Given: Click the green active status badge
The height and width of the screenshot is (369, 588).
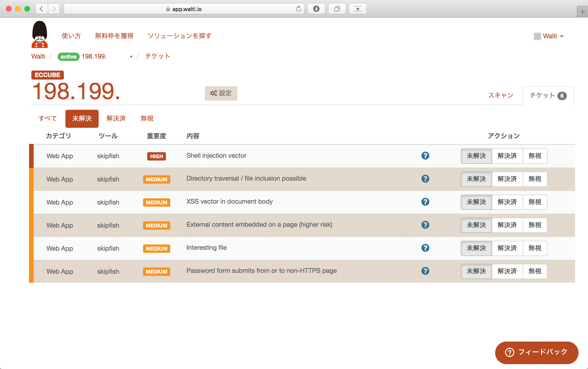Looking at the screenshot, I should [68, 57].
